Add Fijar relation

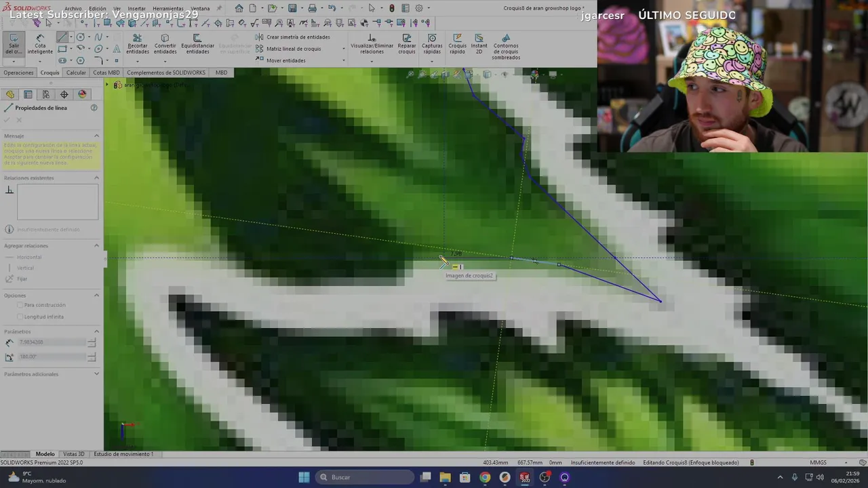(17, 279)
